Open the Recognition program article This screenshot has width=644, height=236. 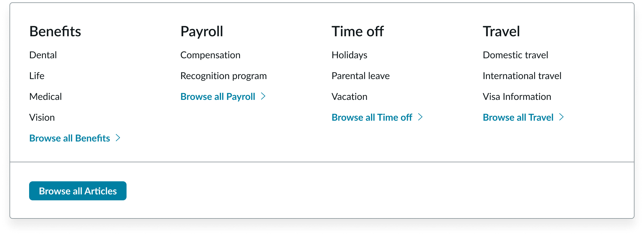pos(224,75)
